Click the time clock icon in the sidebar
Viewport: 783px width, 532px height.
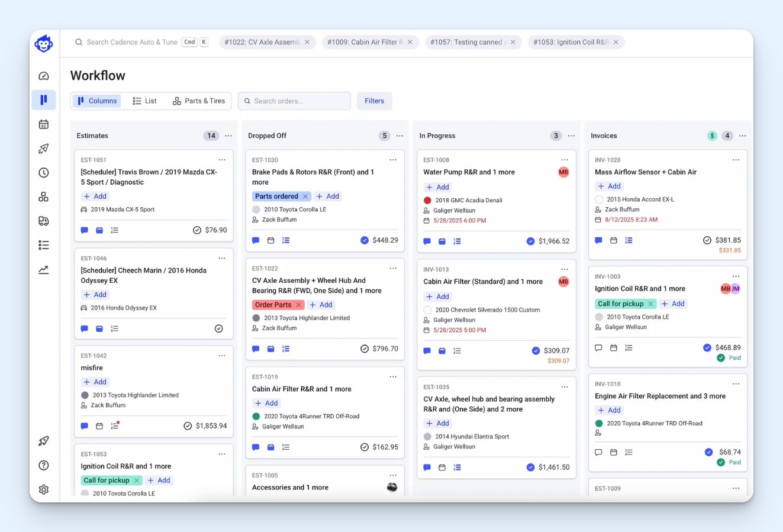click(44, 173)
